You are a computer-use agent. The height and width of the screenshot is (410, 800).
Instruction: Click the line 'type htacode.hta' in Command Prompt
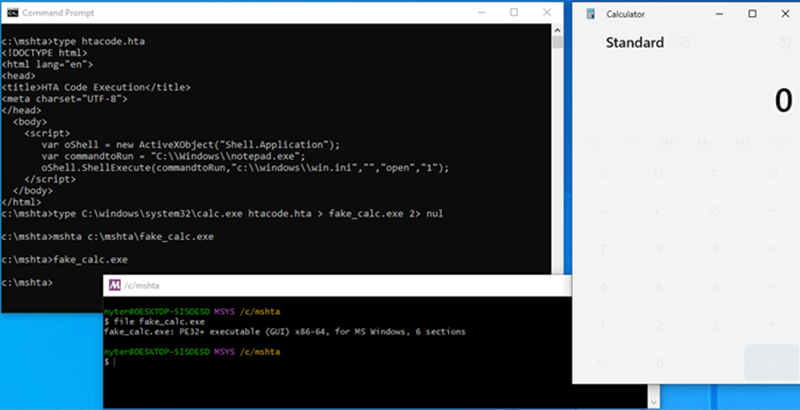coord(73,41)
